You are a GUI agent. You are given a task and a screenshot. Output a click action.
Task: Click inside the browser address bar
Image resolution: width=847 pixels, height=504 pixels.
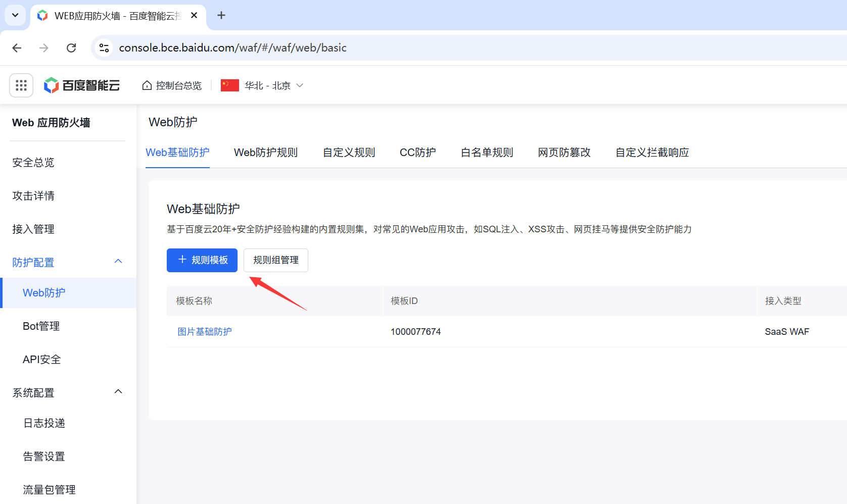(354, 47)
